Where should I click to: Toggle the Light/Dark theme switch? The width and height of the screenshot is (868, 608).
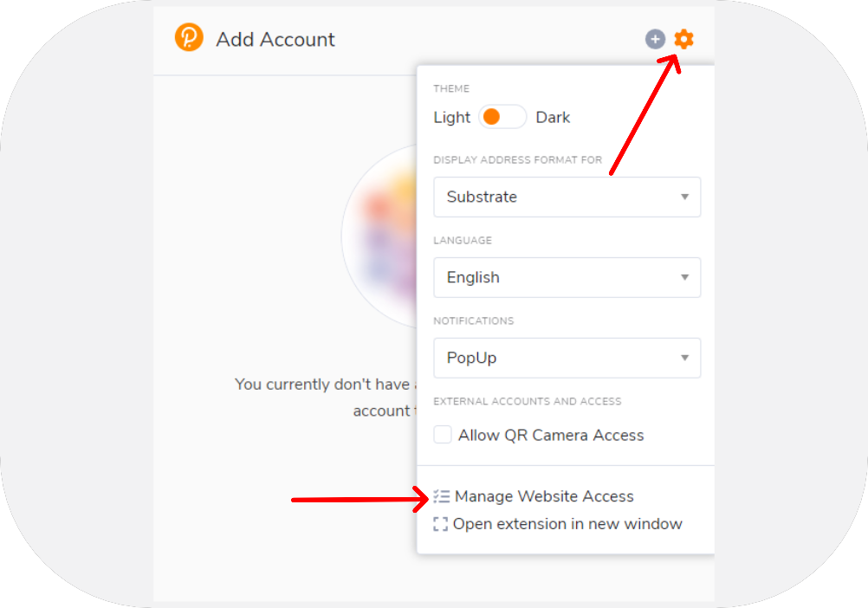coord(502,117)
